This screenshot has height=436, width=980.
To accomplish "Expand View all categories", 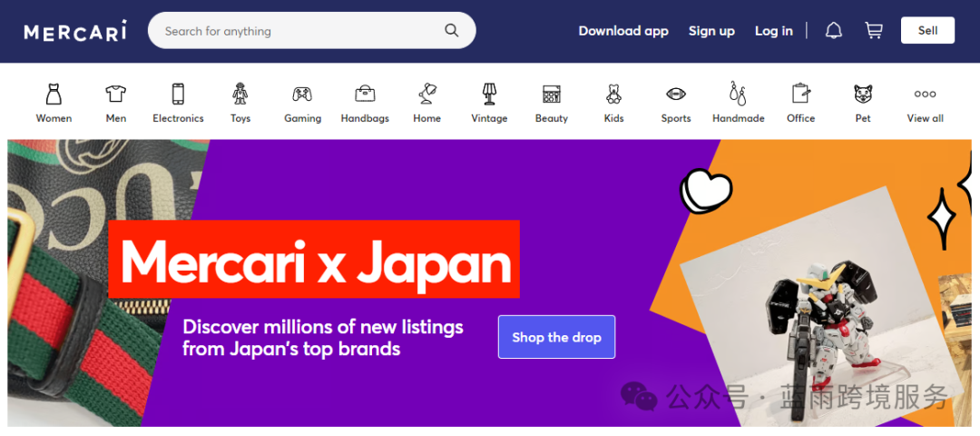I will (925, 104).
